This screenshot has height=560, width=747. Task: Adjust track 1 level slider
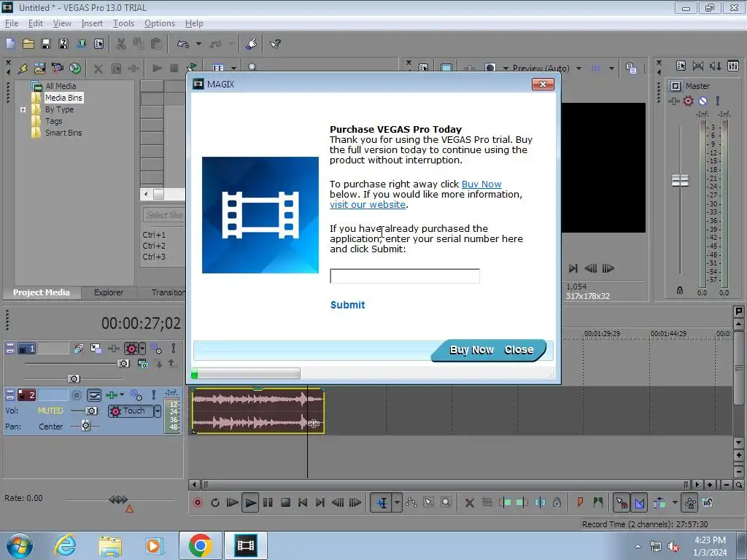tap(123, 363)
